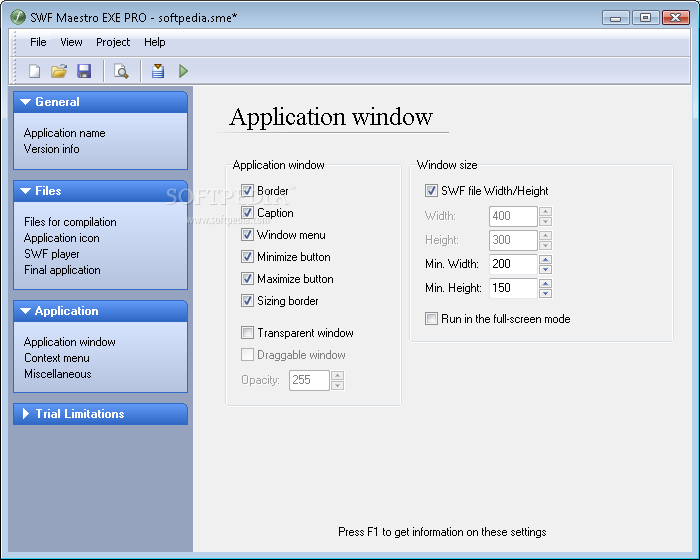
Task: Toggle the Window menu checkbox
Action: tap(247, 234)
